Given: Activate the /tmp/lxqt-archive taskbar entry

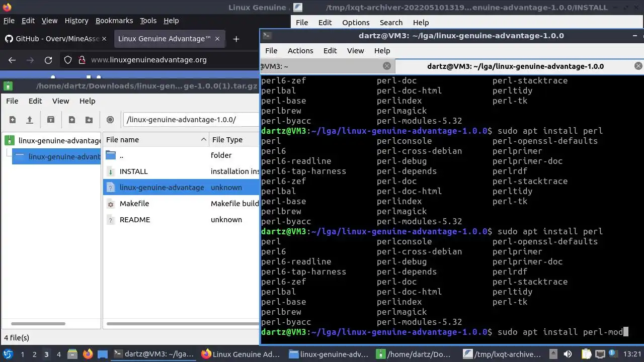Looking at the screenshot, I should pyautogui.click(x=502, y=354).
